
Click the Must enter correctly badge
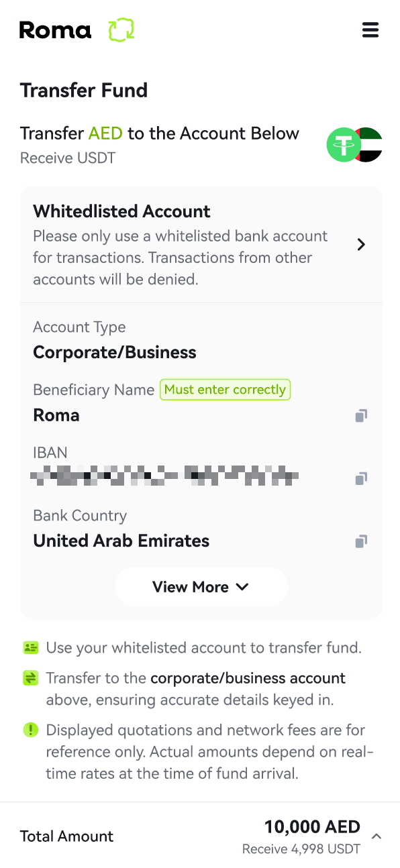(225, 390)
